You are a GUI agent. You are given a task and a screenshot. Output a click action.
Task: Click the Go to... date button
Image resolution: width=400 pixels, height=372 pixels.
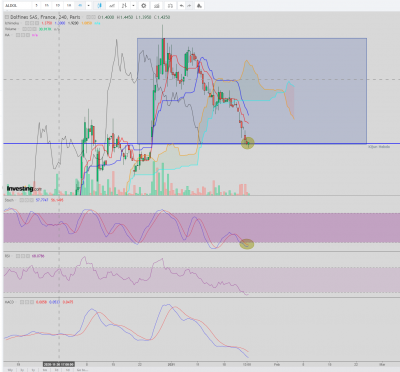[x=82, y=370]
